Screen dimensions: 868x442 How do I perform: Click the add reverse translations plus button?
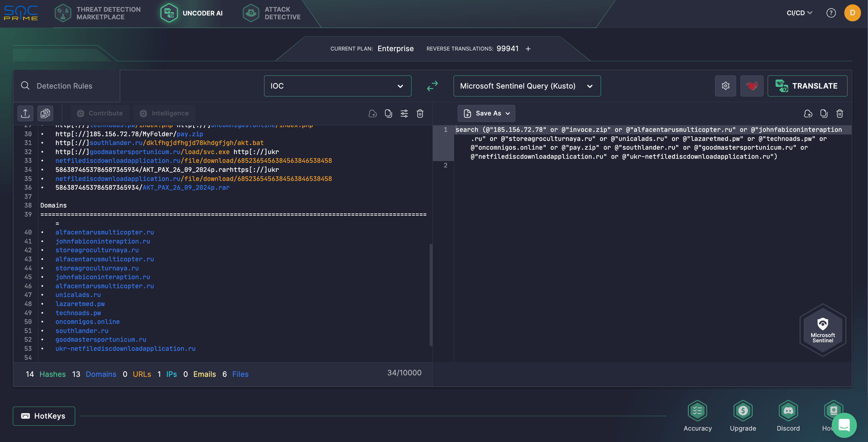pos(527,49)
